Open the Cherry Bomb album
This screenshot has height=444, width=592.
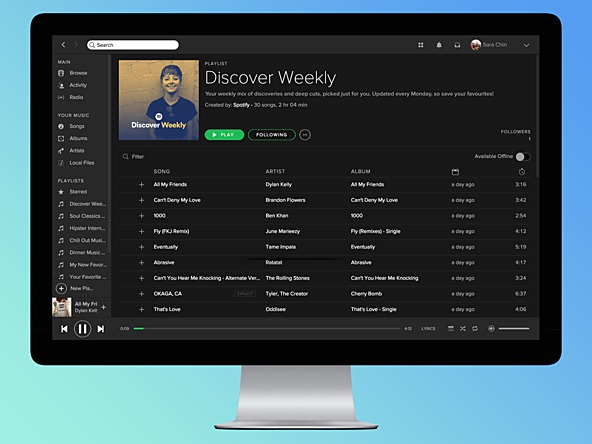click(366, 294)
